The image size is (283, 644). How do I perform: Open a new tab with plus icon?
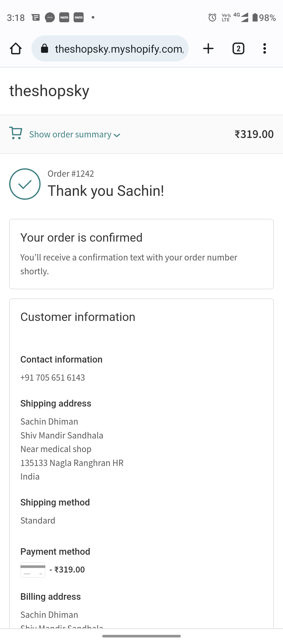tap(208, 49)
